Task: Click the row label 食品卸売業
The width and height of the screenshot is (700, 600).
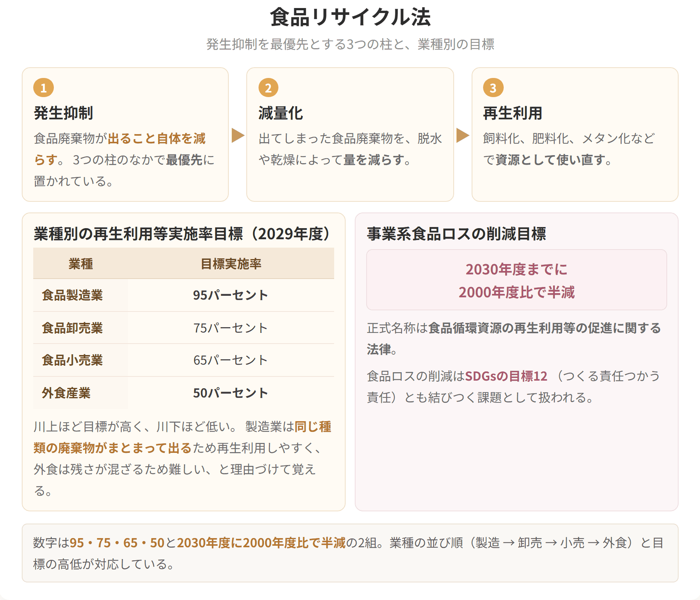Action: pyautogui.click(x=72, y=328)
